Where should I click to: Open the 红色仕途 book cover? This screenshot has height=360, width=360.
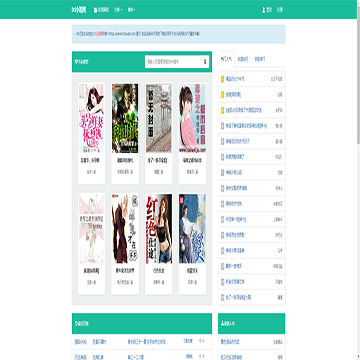coord(159,229)
